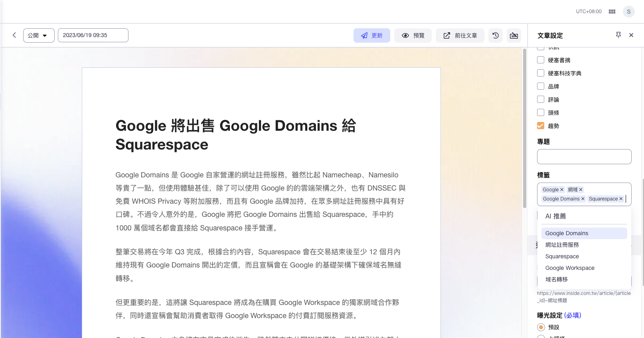Click the inbox tray icon in the toolbar
The width and height of the screenshot is (644, 338).
tap(514, 35)
